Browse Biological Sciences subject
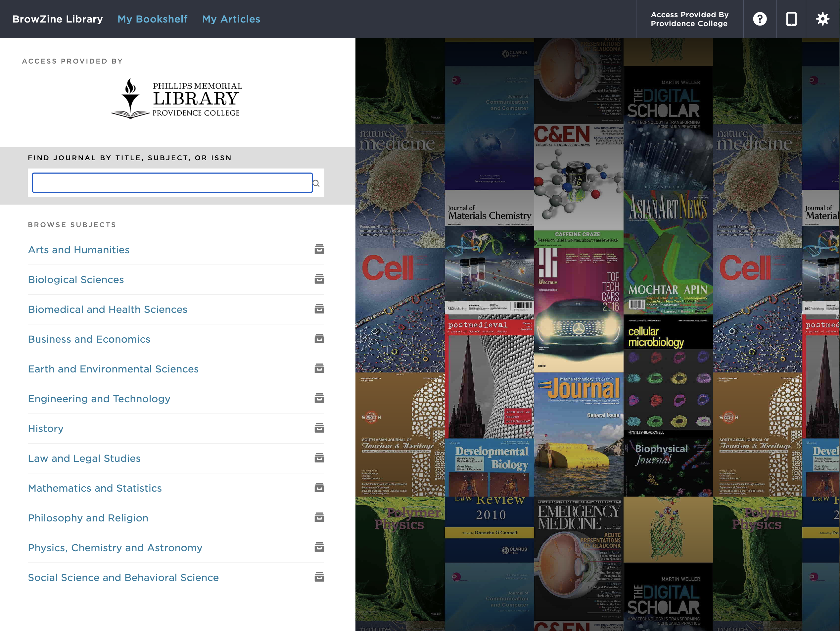This screenshot has width=840, height=631. [76, 280]
